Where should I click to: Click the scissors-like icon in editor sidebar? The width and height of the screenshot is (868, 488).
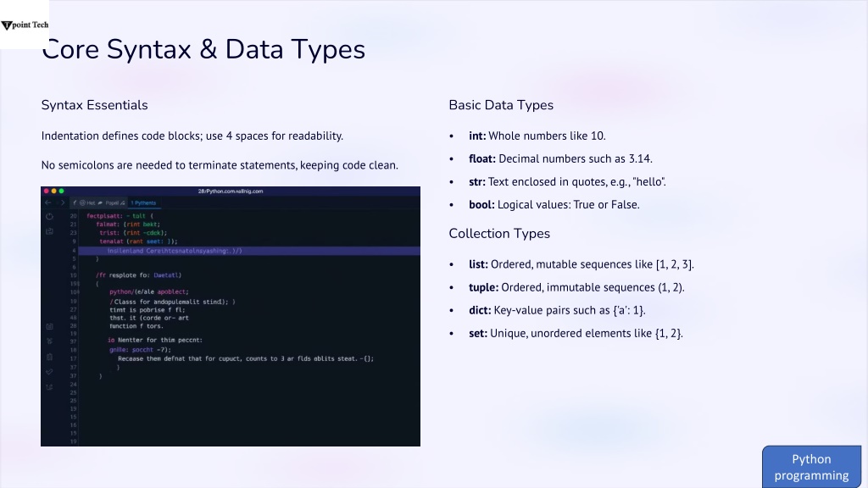pyautogui.click(x=49, y=341)
